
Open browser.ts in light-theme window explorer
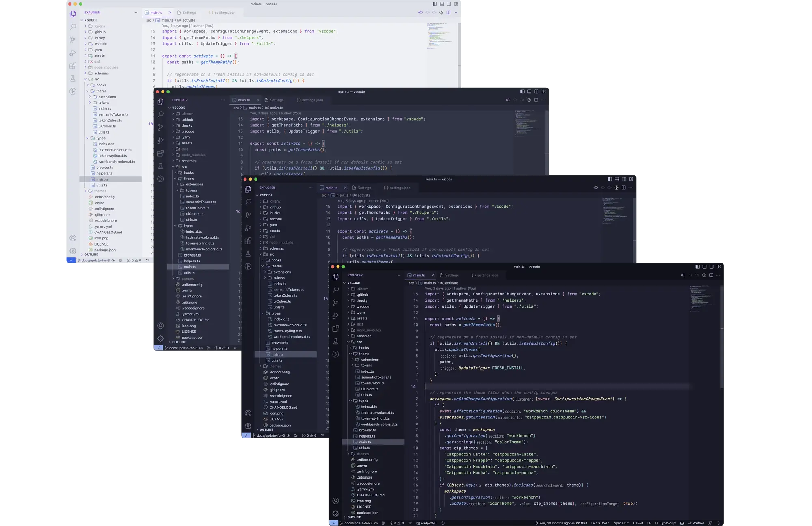pos(110,167)
